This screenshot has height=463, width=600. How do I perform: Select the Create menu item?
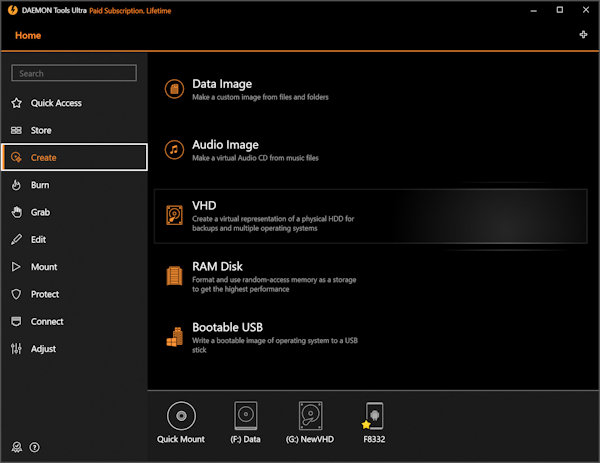pos(74,157)
